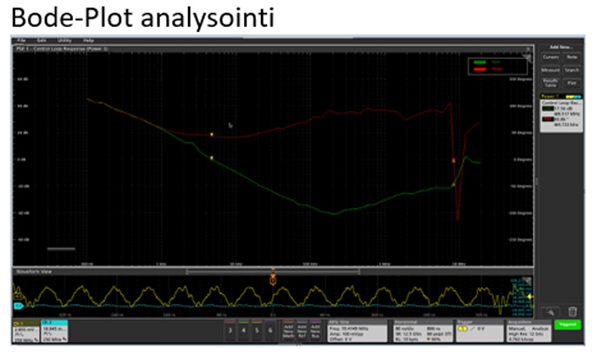Click the green Triggered status button
Image resolution: width=593 pixels, height=364 pixels.
pos(567,324)
